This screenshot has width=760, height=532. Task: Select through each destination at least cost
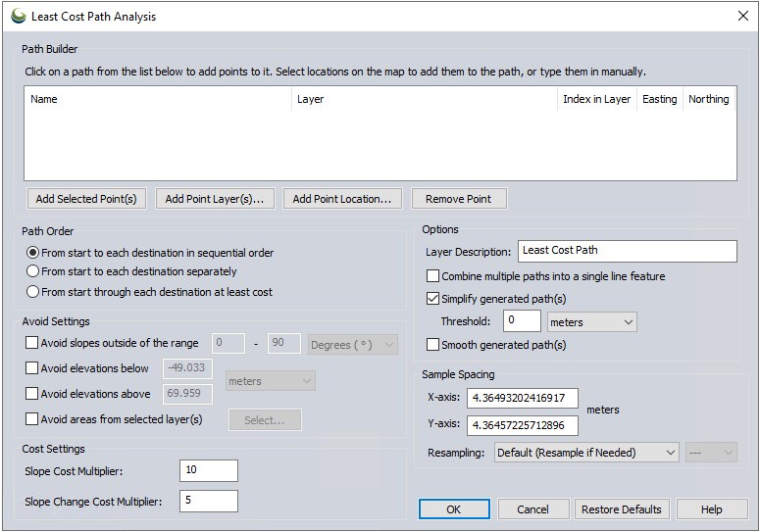point(33,292)
